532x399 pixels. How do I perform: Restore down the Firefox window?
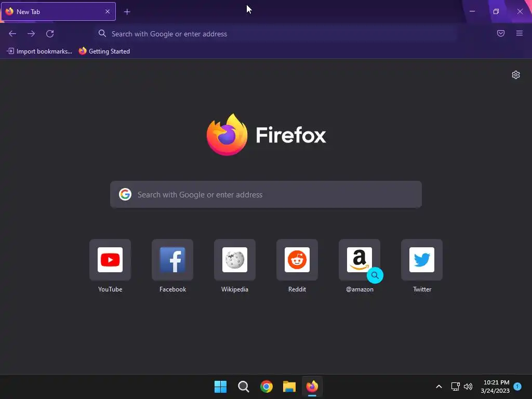tap(496, 11)
